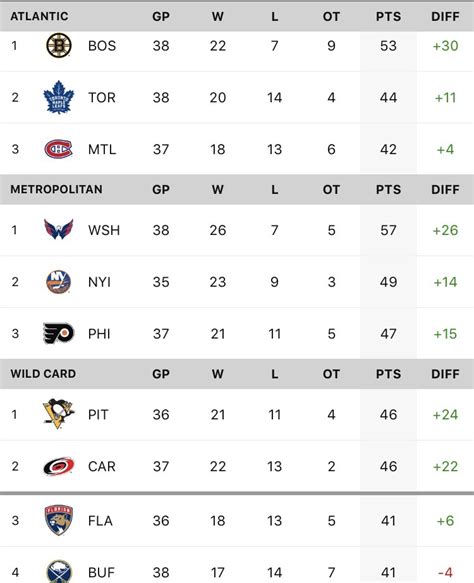Open the WSH team link
Screen dimensions: 474x583
104,230
